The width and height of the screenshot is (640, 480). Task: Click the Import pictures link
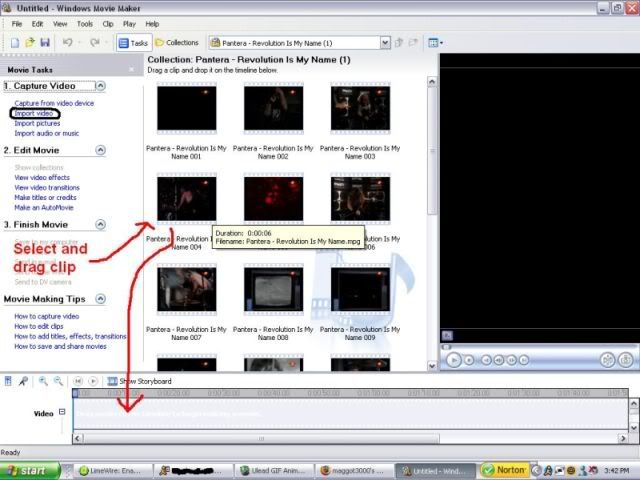[x=37, y=123]
